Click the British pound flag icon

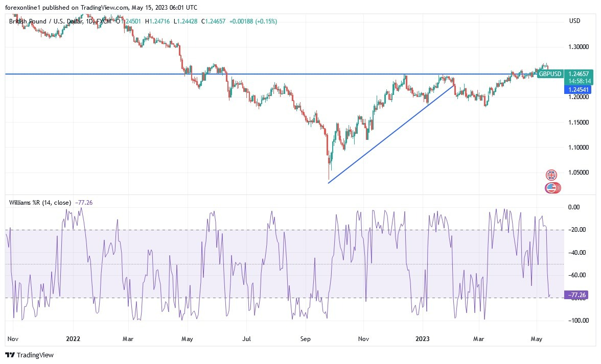[551, 175]
